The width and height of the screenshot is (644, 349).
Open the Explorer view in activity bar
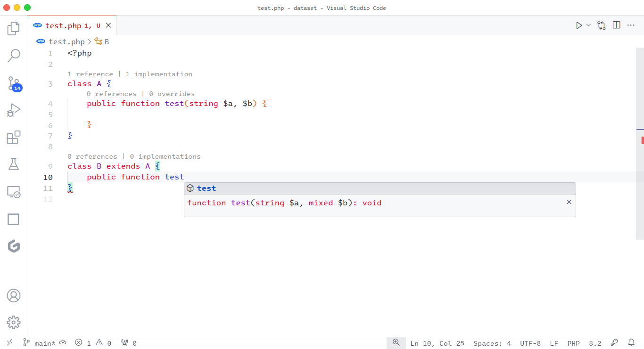tap(14, 29)
